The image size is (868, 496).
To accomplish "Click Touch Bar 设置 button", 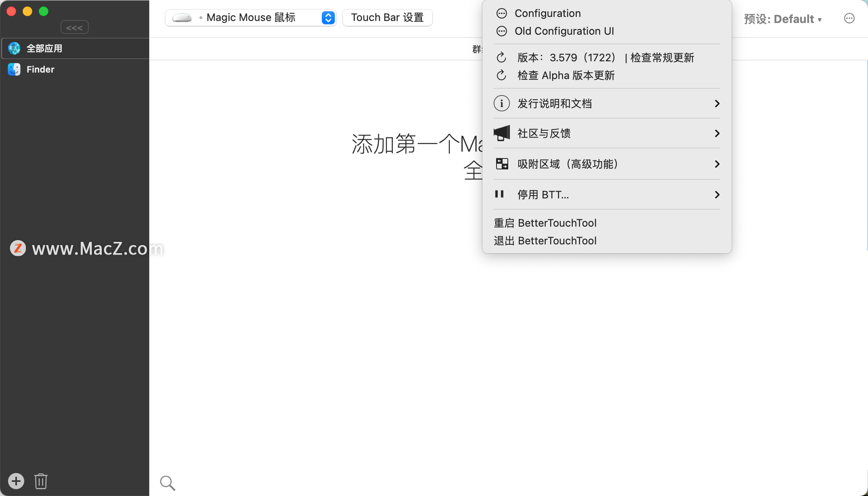I will tap(387, 18).
